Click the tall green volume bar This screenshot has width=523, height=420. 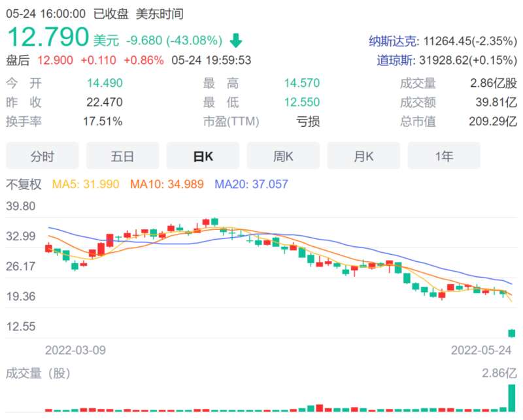coord(512,398)
